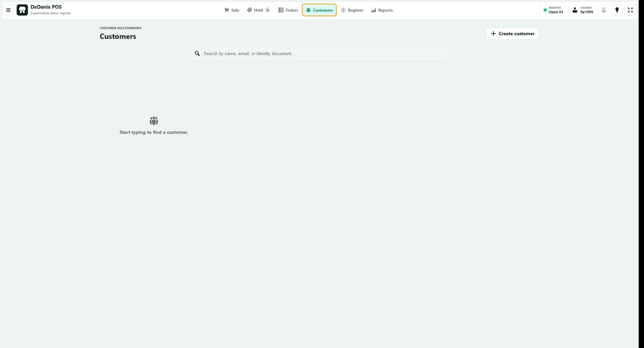Click the 'Start typing to find a customer.' text
The image size is (644, 348).
[x=154, y=132]
